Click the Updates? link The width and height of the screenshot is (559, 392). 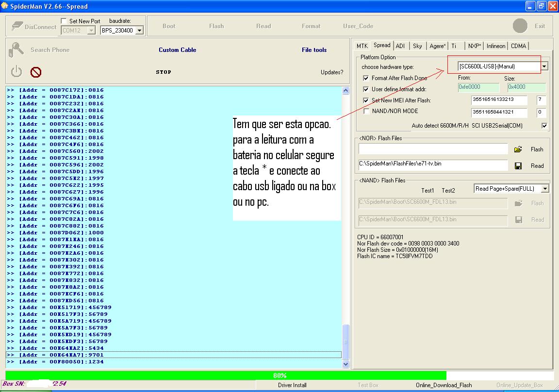pos(332,72)
